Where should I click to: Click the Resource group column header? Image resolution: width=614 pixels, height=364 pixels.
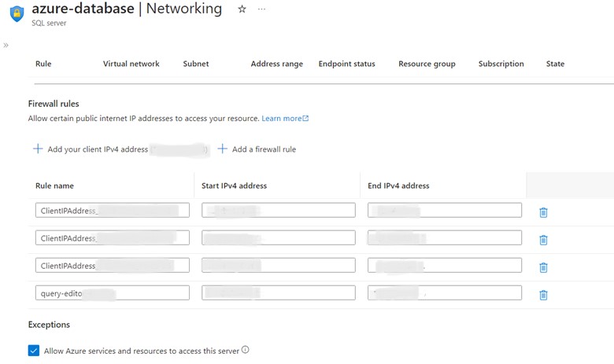point(427,64)
